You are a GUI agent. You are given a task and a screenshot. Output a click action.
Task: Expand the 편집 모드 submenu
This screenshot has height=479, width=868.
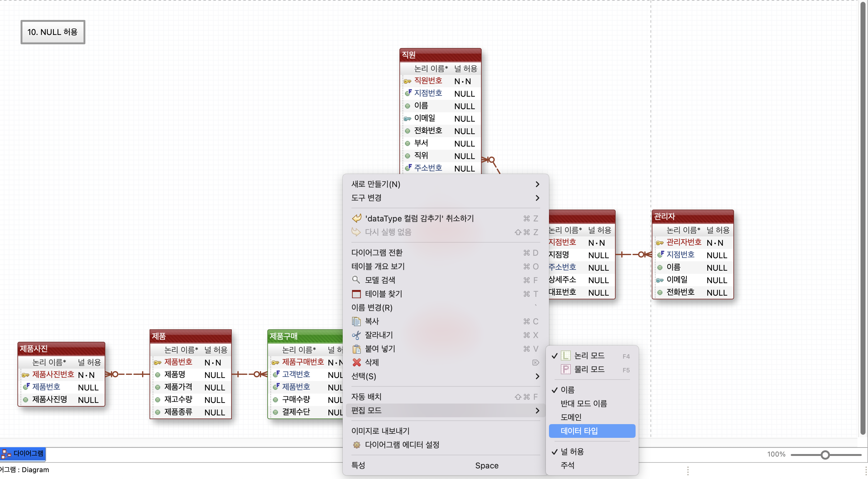click(446, 410)
